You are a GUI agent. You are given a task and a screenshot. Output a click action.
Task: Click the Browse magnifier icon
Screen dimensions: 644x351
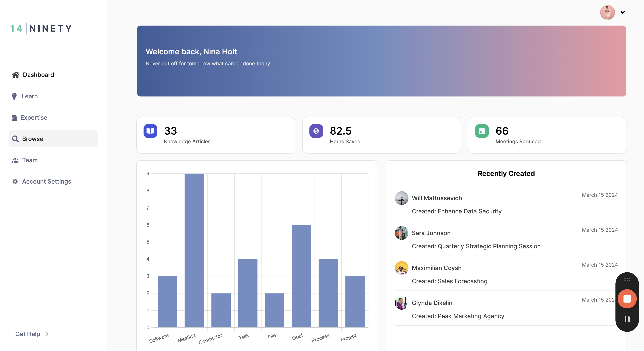15,139
